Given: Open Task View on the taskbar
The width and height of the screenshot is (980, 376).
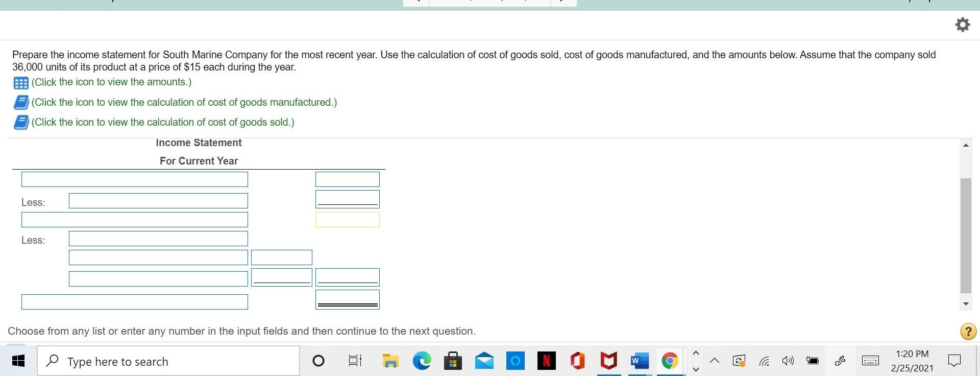Looking at the screenshot, I should (355, 361).
